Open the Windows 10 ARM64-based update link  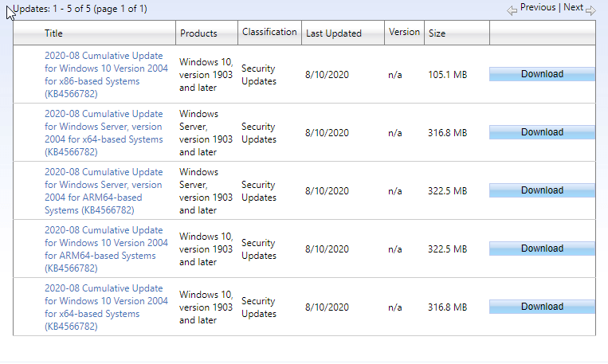(x=106, y=249)
